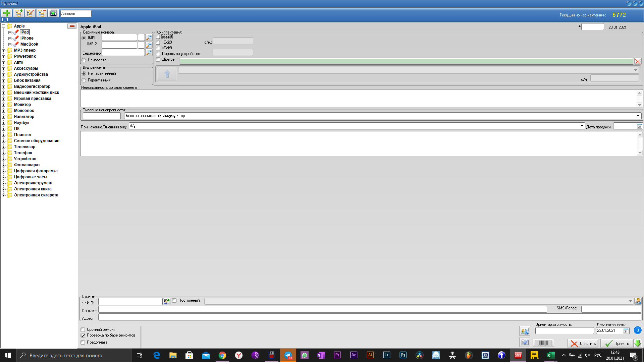Click the Ориентир.стоимость input field
This screenshot has width=644, height=362.
(x=564, y=331)
